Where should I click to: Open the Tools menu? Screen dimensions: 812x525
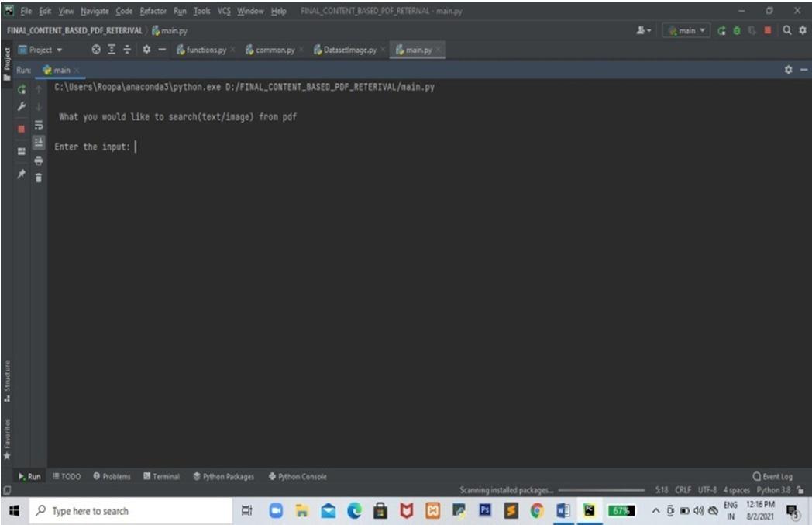coord(202,11)
